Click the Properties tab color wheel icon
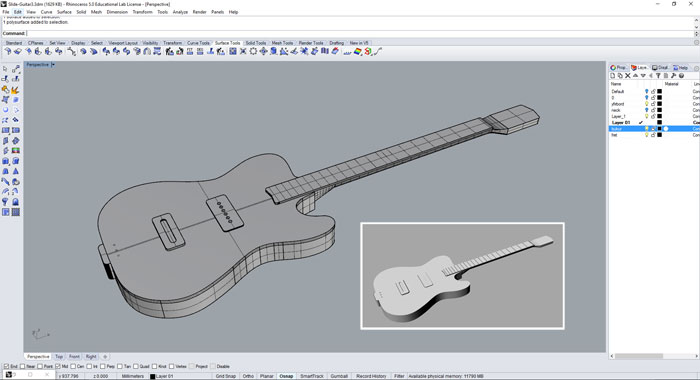Viewport: 700px width, 380px height. (x=613, y=68)
